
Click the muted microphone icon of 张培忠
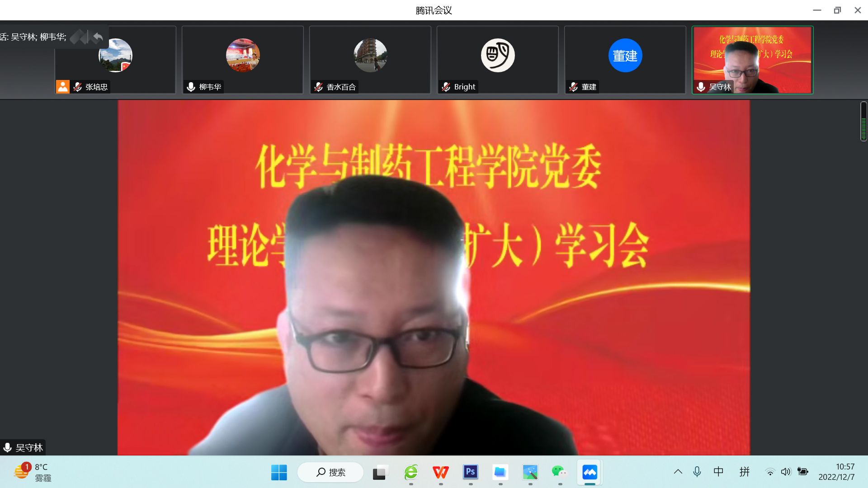[78, 87]
